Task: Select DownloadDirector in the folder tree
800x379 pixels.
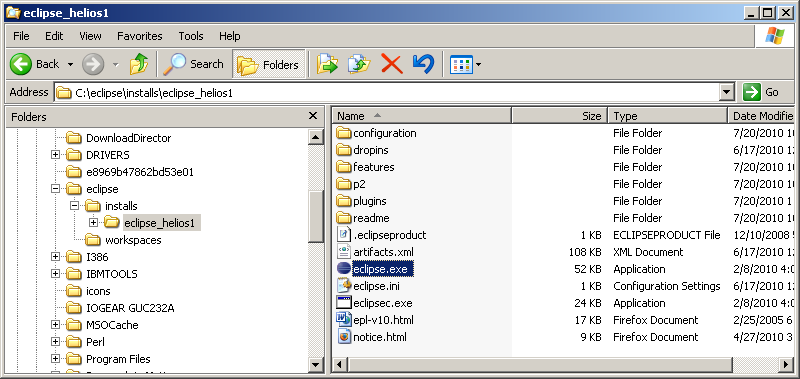Action: [129, 138]
